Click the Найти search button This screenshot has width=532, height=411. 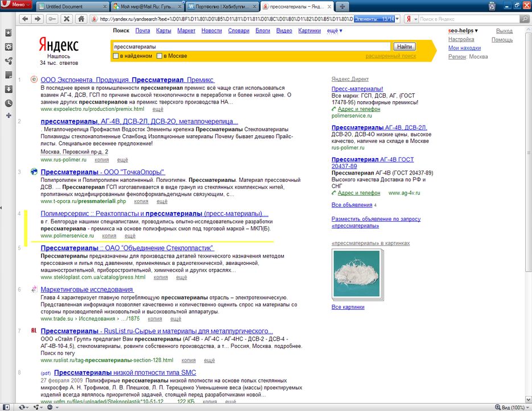coord(405,47)
